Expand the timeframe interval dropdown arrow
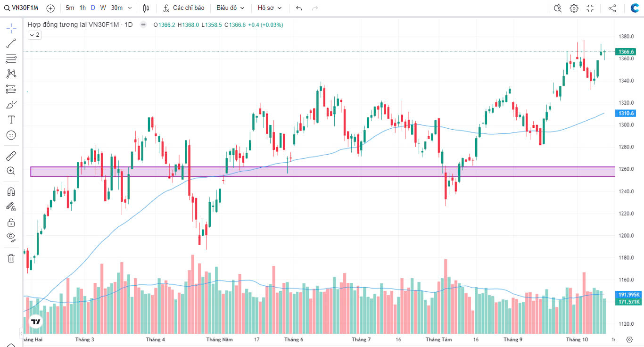 [x=130, y=8]
